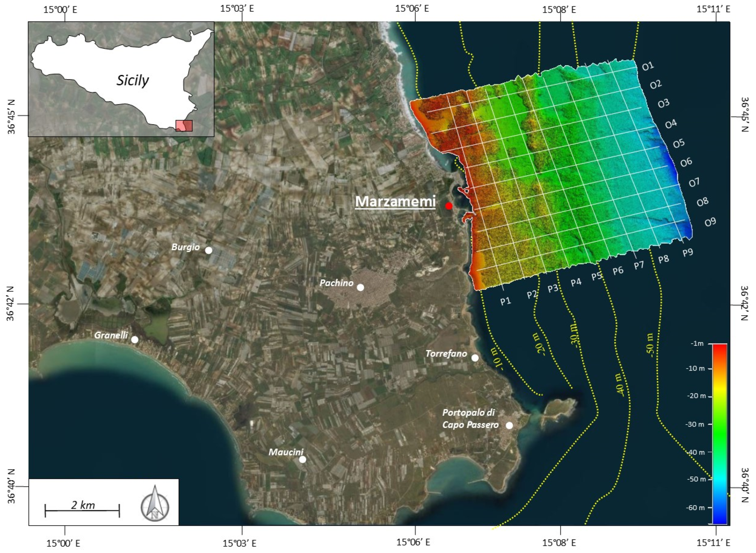Viewport: 756px width, 553px height.
Task: Click the Torrefano white marker dot
Action: pyautogui.click(x=475, y=358)
